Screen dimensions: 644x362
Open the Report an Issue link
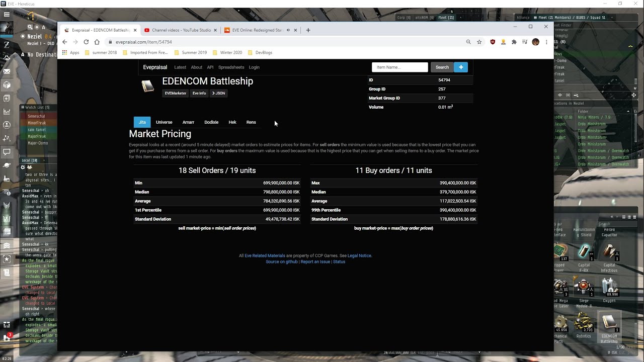(x=315, y=262)
